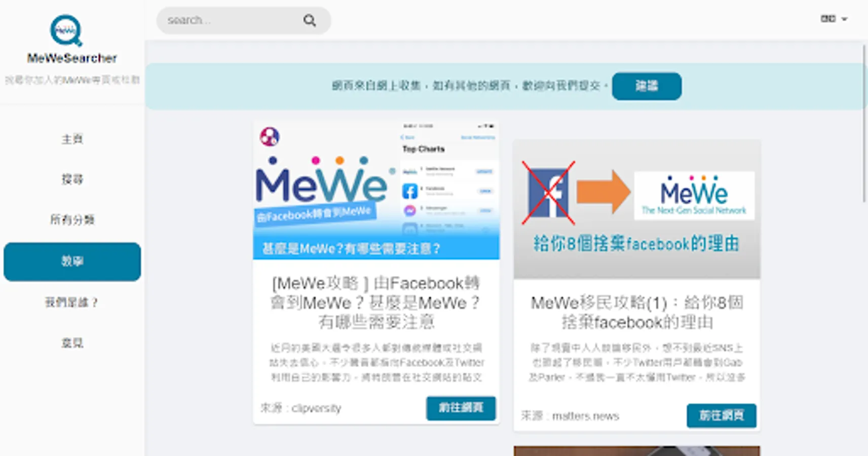The image size is (868, 456).
Task: Open 我們是誰？ sidebar page
Action: tap(72, 302)
